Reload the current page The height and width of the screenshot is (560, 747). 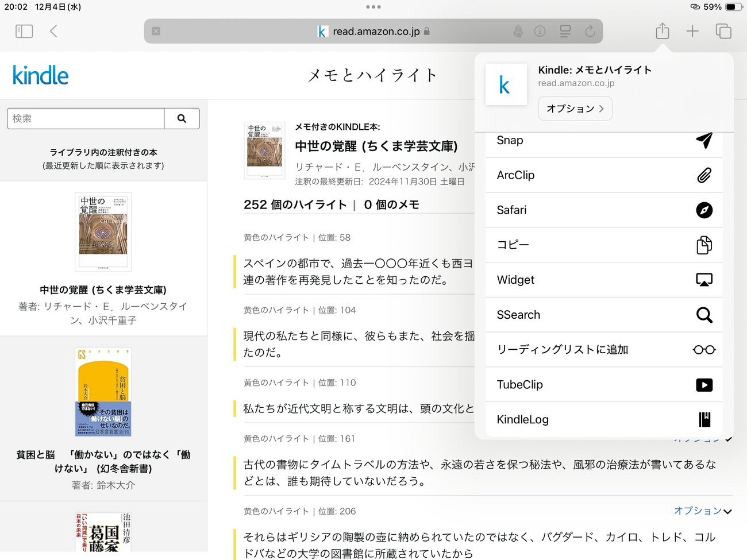pyautogui.click(x=590, y=31)
